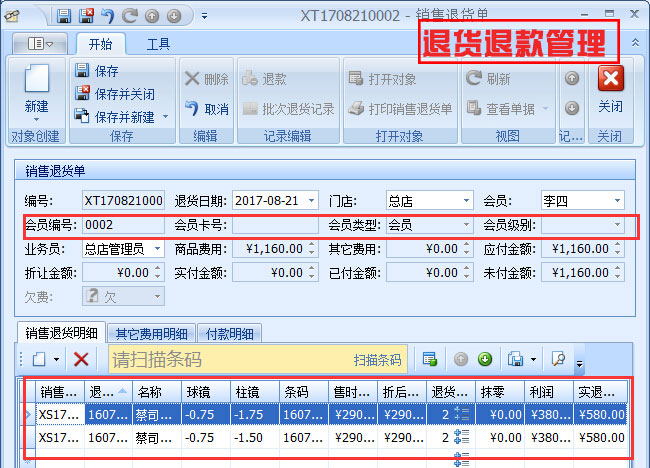Open the 会员类型 member type dropdown
This screenshot has width=650, height=468.
click(x=467, y=225)
